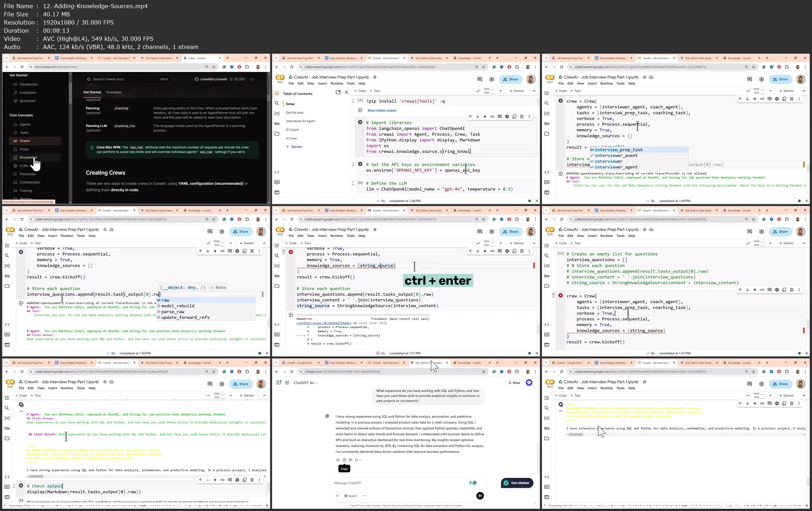Click the Search CrewAI docs field

coord(127,79)
